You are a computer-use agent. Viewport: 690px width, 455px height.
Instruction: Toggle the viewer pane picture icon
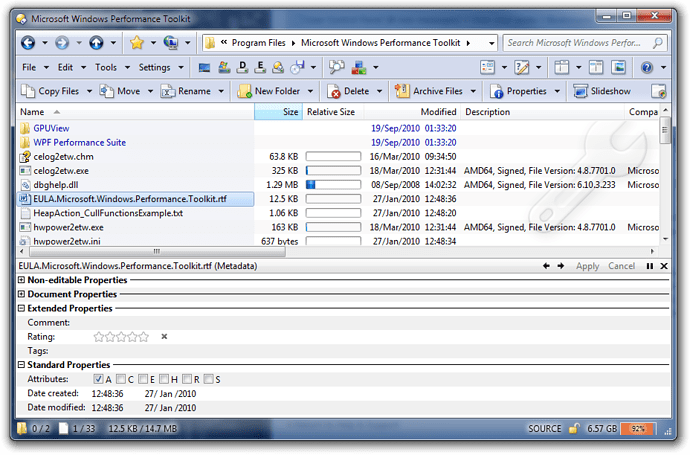(619, 67)
